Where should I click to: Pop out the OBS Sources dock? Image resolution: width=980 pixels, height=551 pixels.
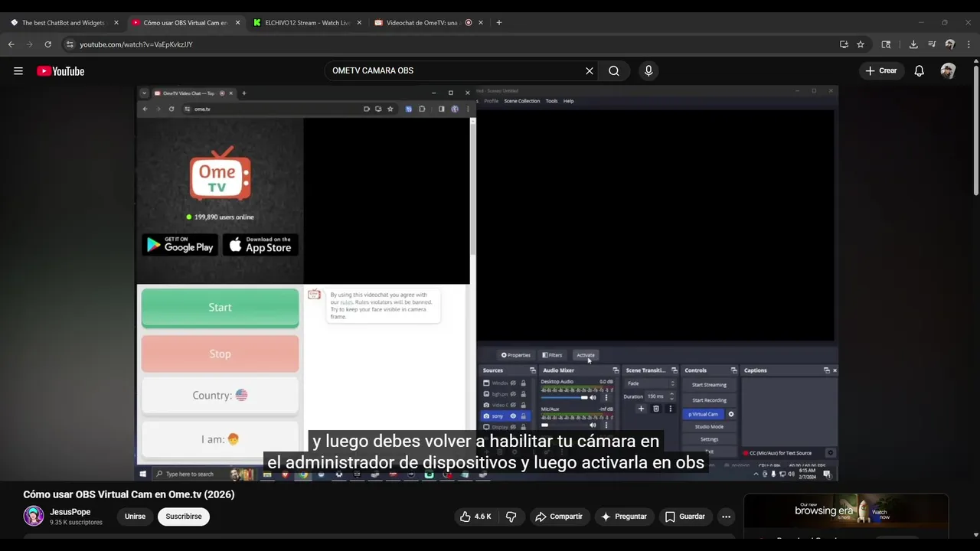tap(533, 370)
